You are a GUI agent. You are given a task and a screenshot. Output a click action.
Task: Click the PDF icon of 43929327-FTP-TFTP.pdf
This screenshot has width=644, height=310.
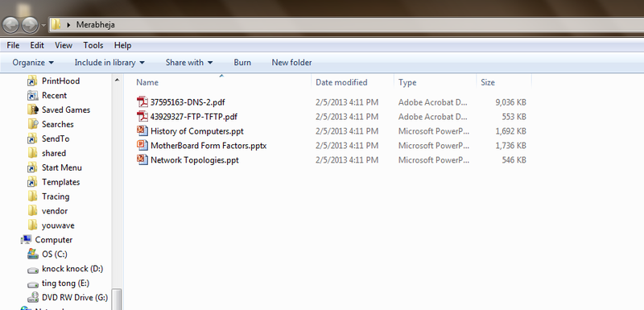click(142, 116)
